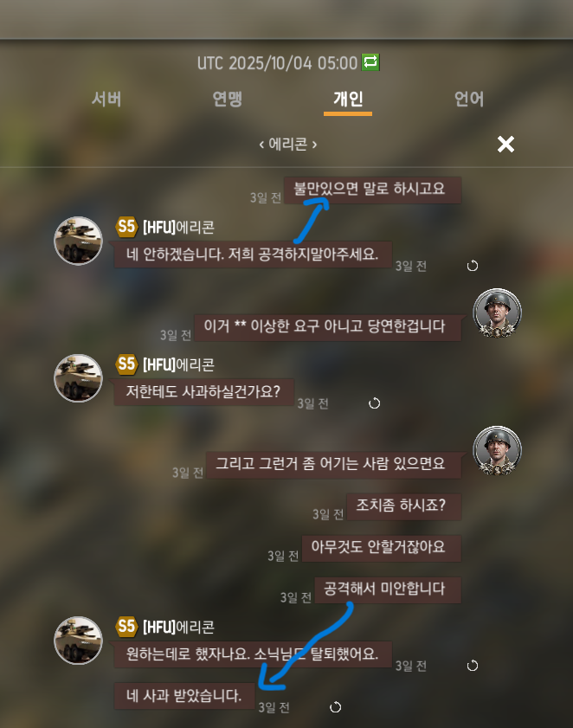
Task: Select the 개인 tab
Action: click(348, 99)
